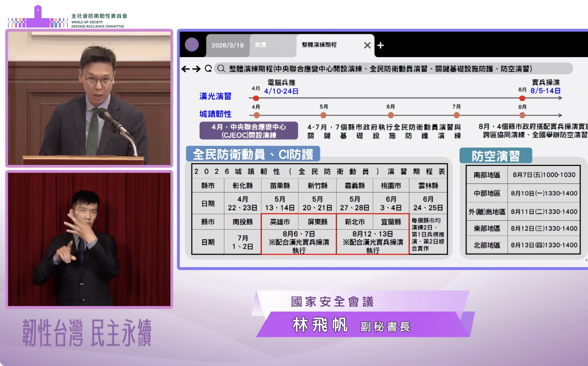Image resolution: width=588 pixels, height=366 pixels.
Task: Click the 防空演習 header button
Action: (495, 156)
